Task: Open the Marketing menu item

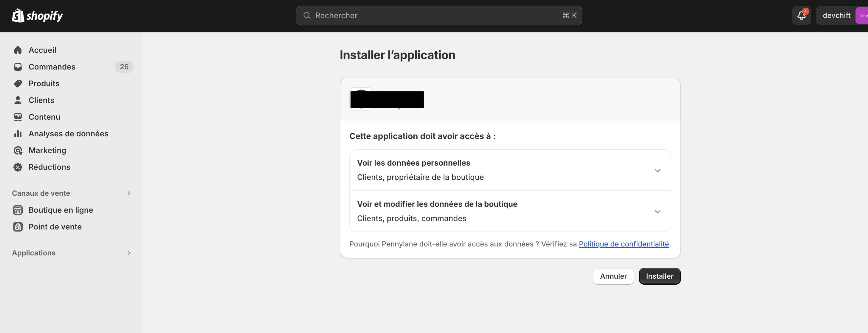Action: (47, 150)
